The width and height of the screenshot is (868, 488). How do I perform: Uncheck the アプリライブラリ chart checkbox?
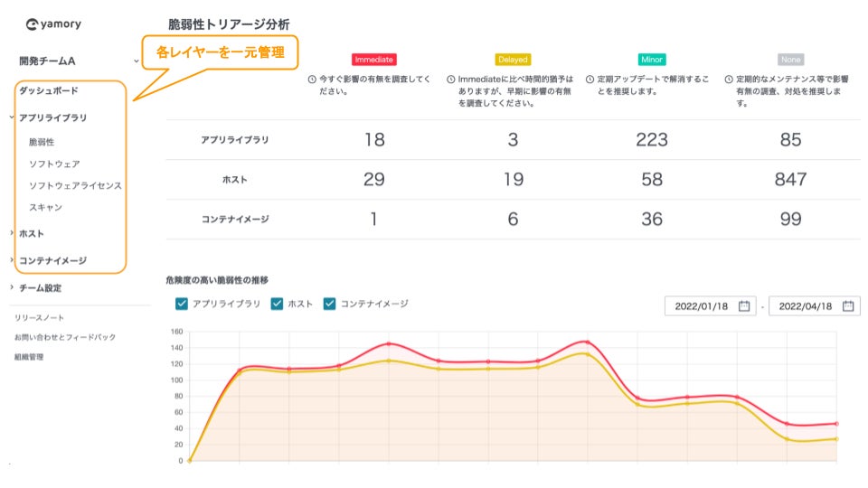click(182, 304)
